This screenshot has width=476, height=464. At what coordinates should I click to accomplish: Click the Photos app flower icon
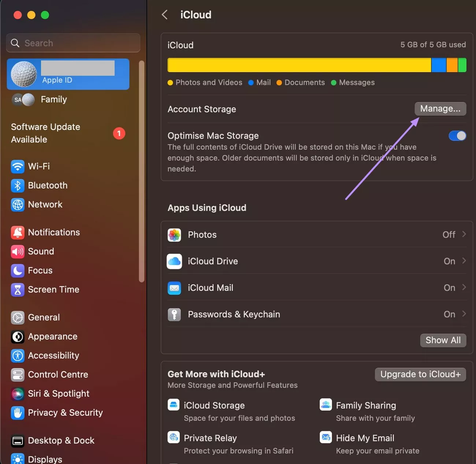tap(174, 235)
